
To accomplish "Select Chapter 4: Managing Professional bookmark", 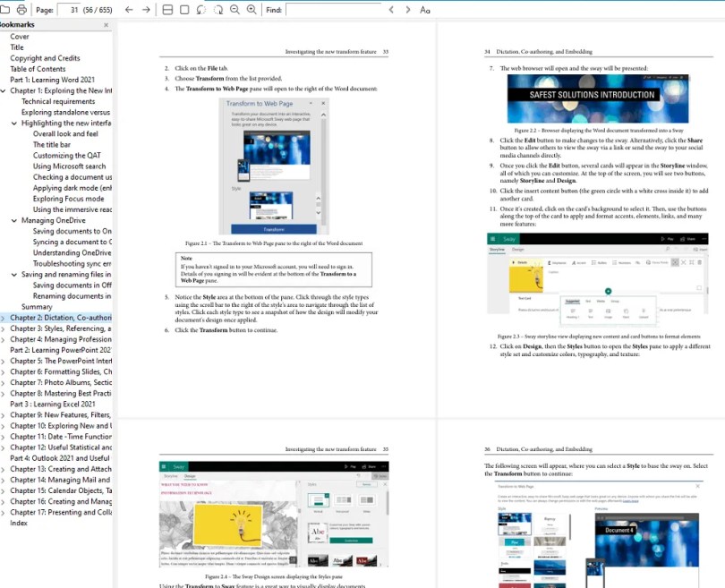I will [x=61, y=339].
